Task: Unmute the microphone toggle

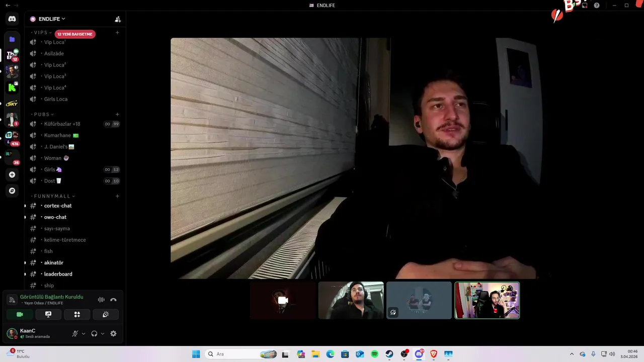Action: (75, 333)
